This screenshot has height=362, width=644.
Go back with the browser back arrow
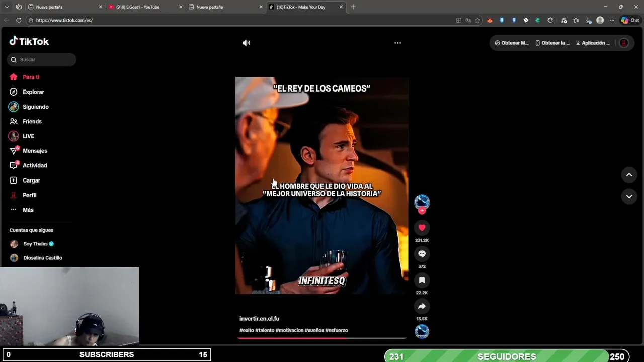[x=7, y=20]
